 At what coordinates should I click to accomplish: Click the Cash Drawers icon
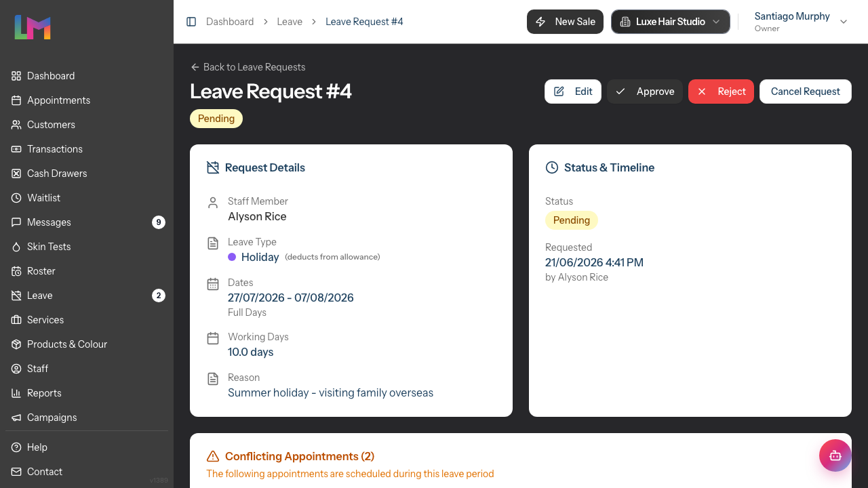(x=16, y=174)
